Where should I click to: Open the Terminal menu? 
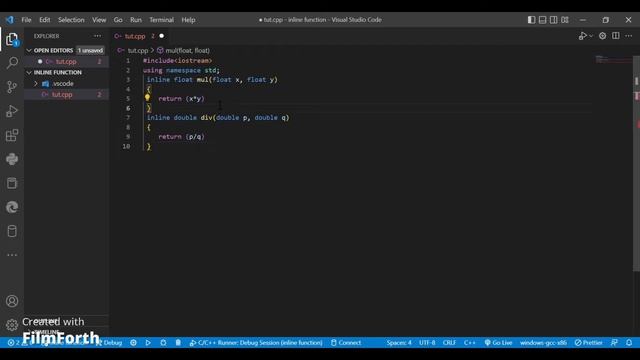(161, 20)
